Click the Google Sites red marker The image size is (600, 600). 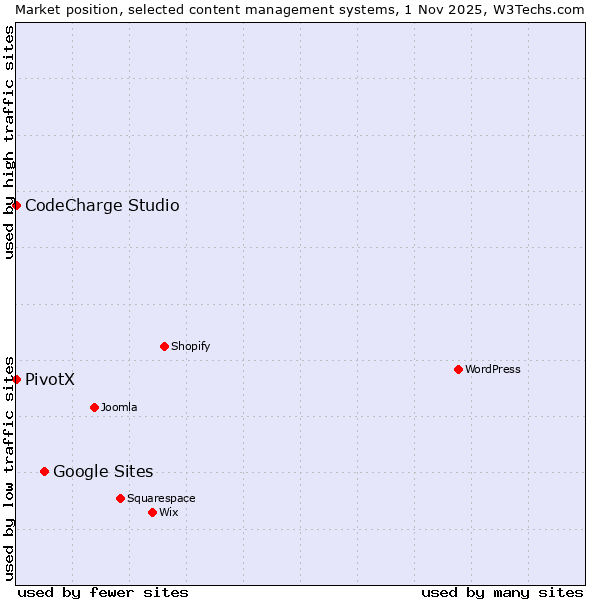(44, 471)
